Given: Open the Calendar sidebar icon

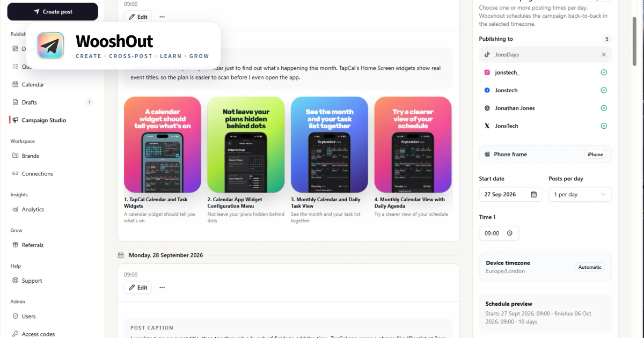Looking at the screenshot, I should pyautogui.click(x=16, y=84).
